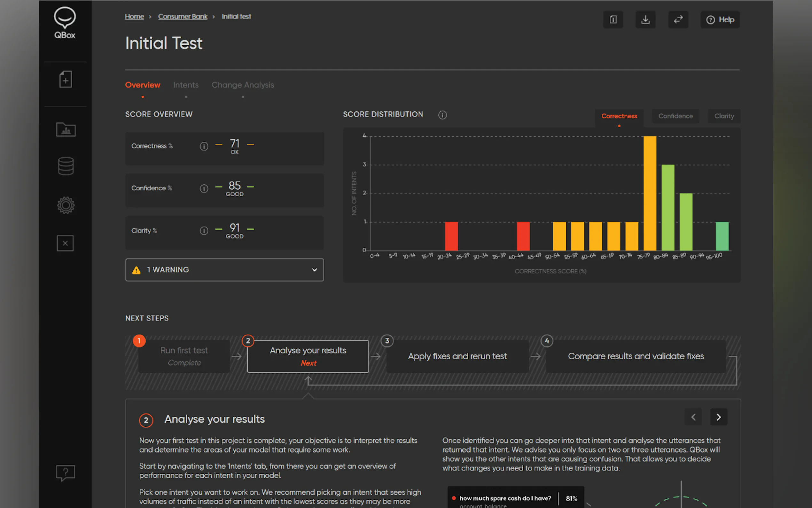Click the download icon in top toolbar
The width and height of the screenshot is (812, 508).
pos(645,20)
